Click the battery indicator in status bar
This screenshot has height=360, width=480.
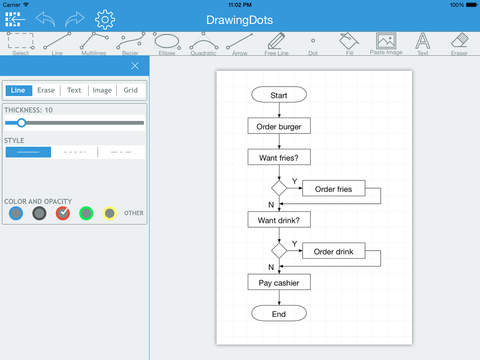point(471,5)
